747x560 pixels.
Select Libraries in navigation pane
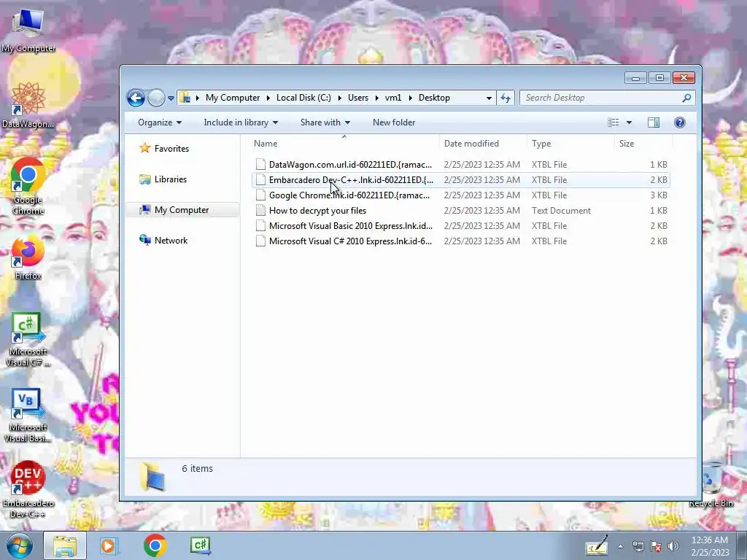click(x=163, y=179)
